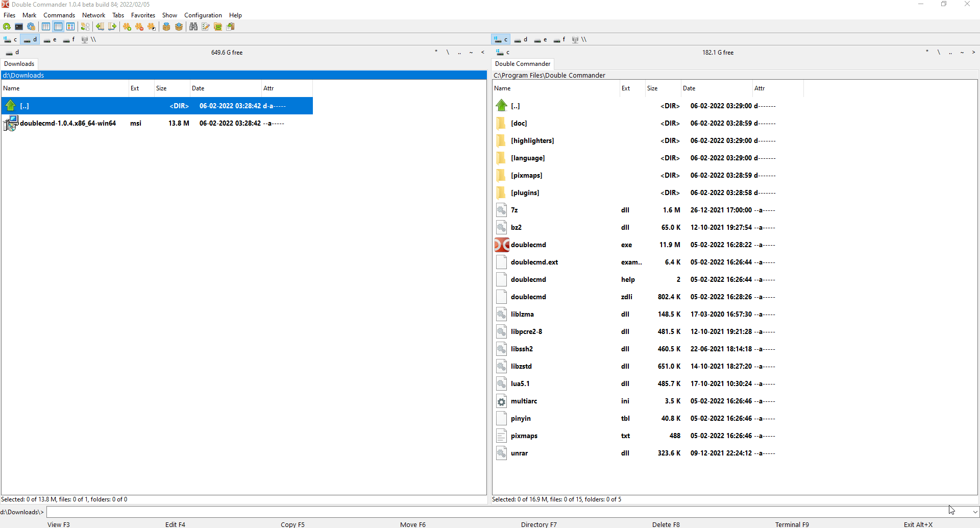Click Select a group (plus asterisk) icon
This screenshot has height=528, width=980.
[127, 27]
